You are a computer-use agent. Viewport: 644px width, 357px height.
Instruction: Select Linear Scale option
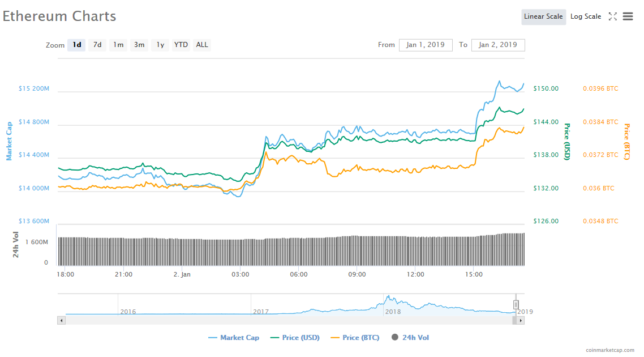pyautogui.click(x=543, y=16)
